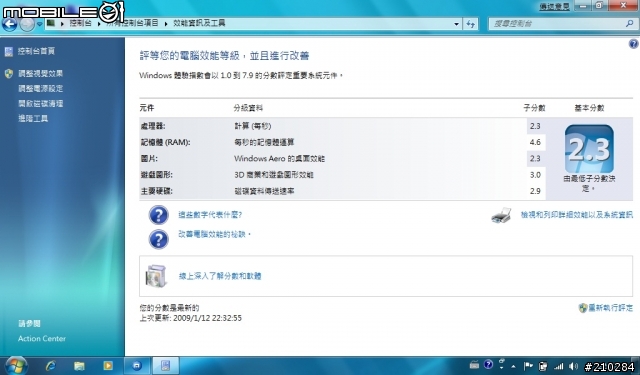
Task: Click the shield icon beside 調整視覺效果
Action: 9,73
